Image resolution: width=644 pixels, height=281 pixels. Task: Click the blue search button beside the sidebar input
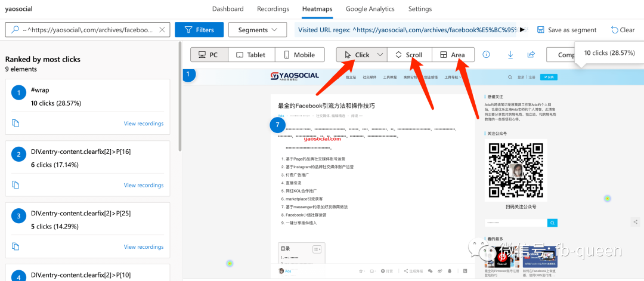click(x=552, y=223)
